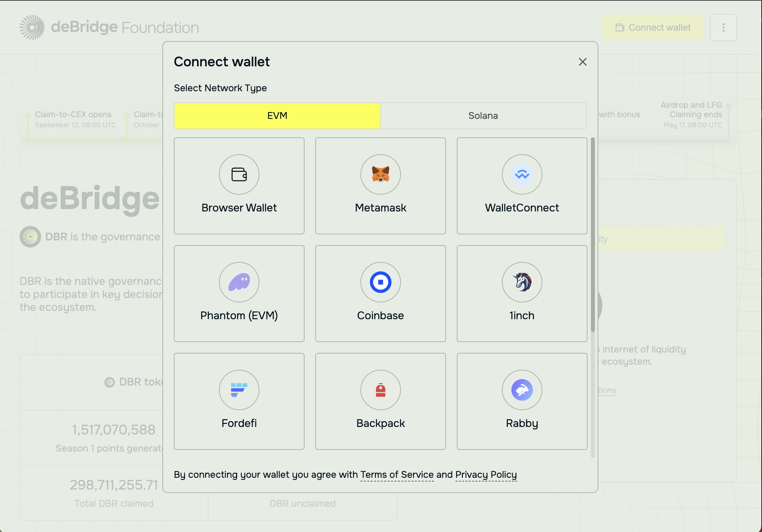Pick the WalletConnect wallet
This screenshot has width=762, height=532.
522,186
